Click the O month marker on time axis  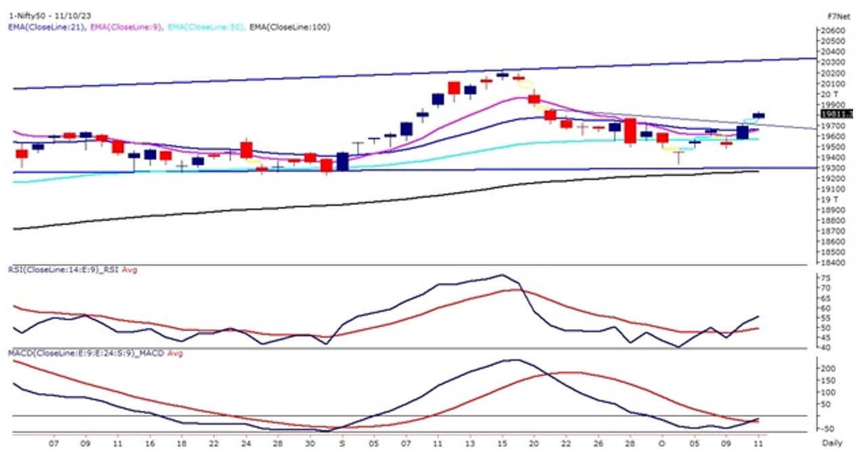662,442
